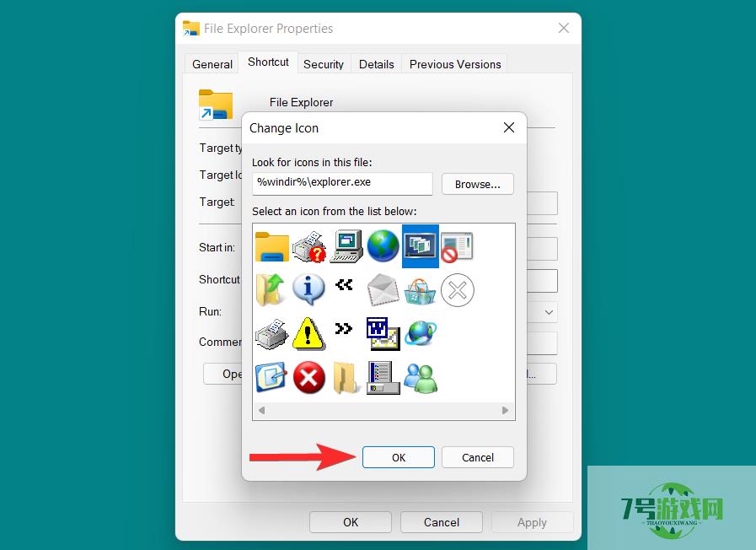Image resolution: width=756 pixels, height=550 pixels.
Task: Choose the red circle X error icon
Action: click(x=309, y=377)
